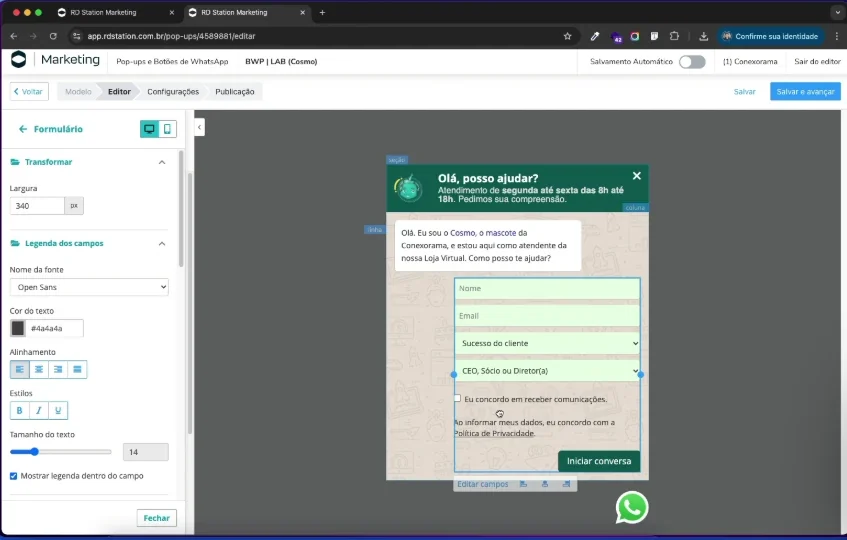Open the browser extensions puzzle icon
Image resolution: width=847 pixels, height=540 pixels.
674,36
